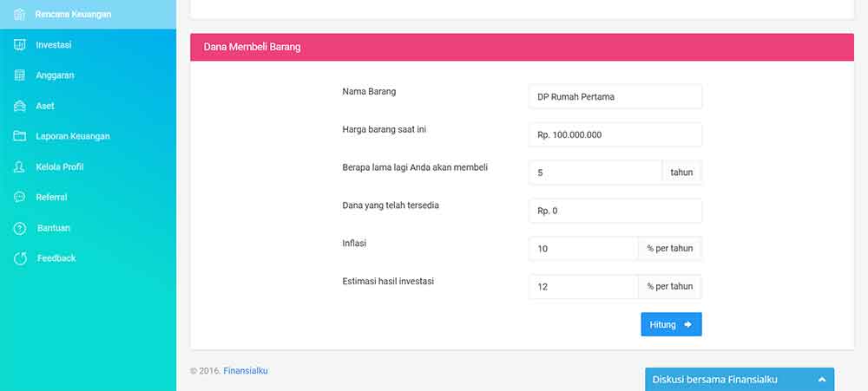The image size is (868, 391).
Task: Click the Referral chat bubble icon
Action: click(x=19, y=197)
